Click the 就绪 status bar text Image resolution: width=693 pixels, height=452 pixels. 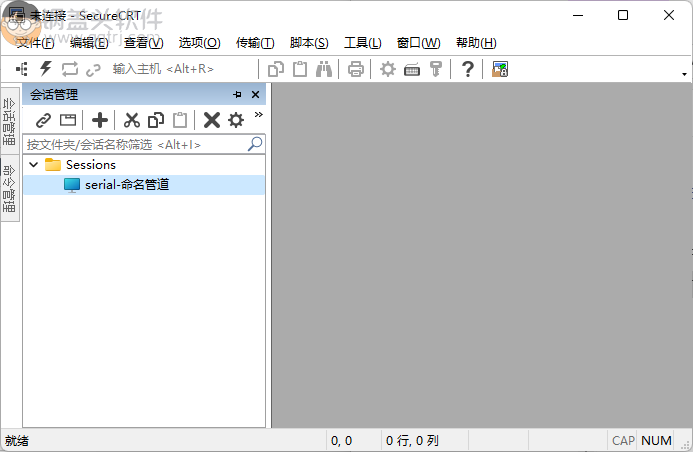[17, 441]
